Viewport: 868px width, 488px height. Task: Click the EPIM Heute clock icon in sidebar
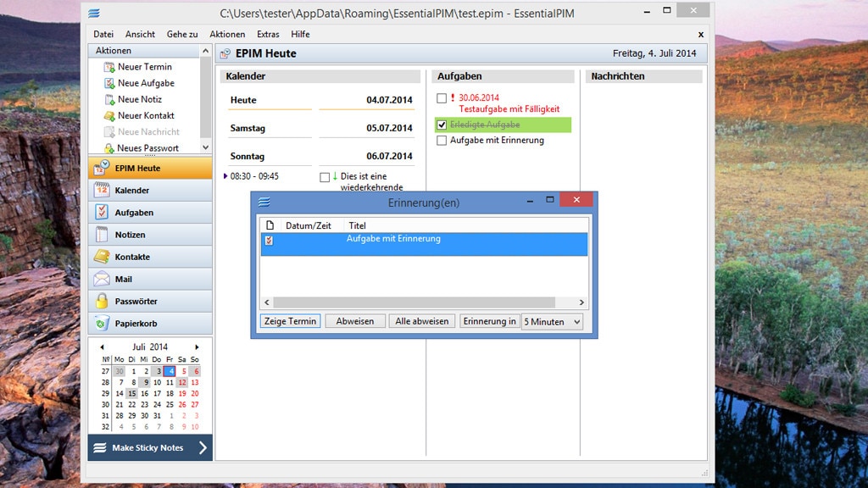(x=102, y=168)
